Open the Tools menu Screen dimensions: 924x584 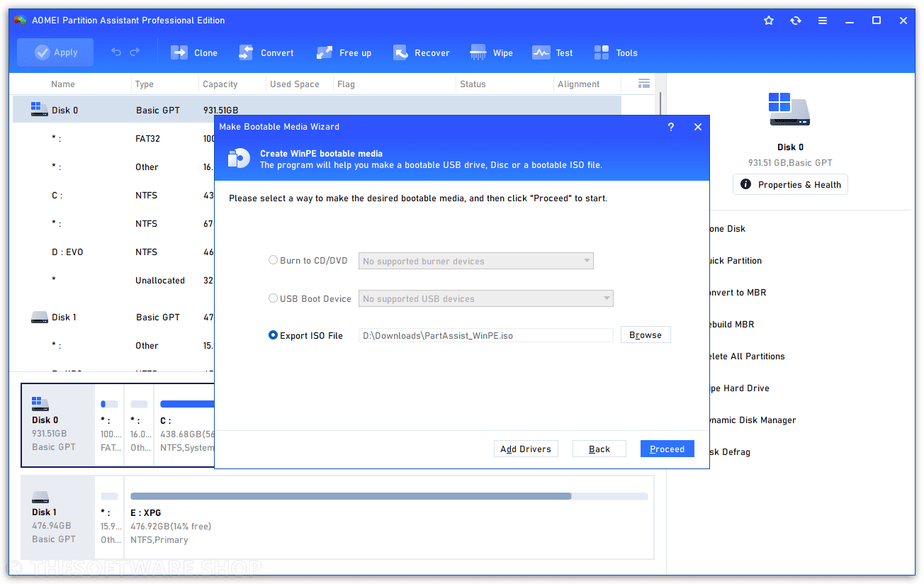[616, 52]
